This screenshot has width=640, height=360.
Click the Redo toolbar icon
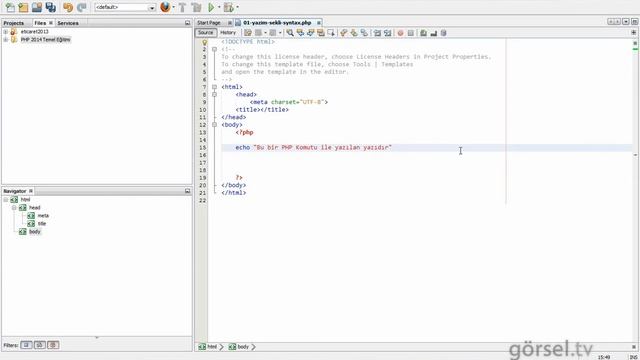(82, 7)
